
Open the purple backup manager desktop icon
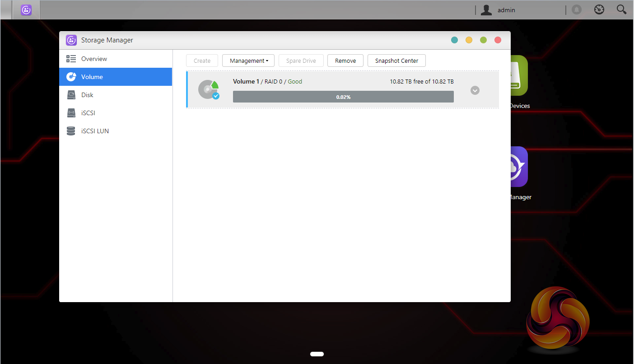coord(519,167)
